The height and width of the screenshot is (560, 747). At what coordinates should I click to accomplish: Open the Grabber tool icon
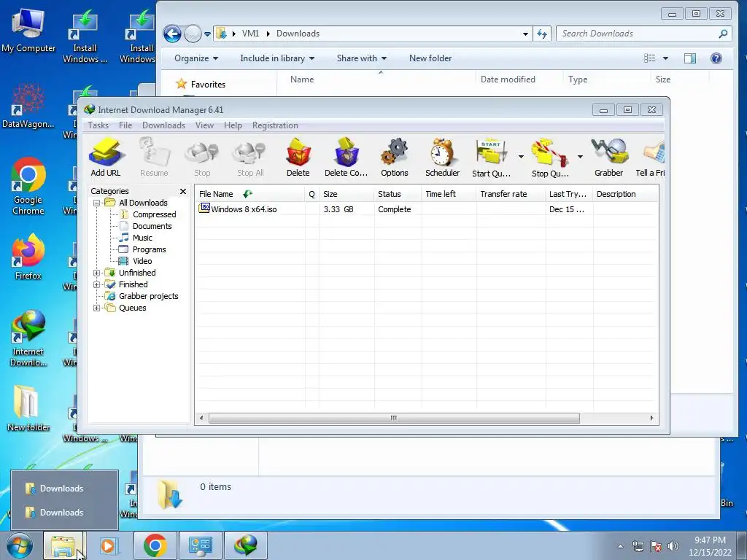[x=609, y=157]
